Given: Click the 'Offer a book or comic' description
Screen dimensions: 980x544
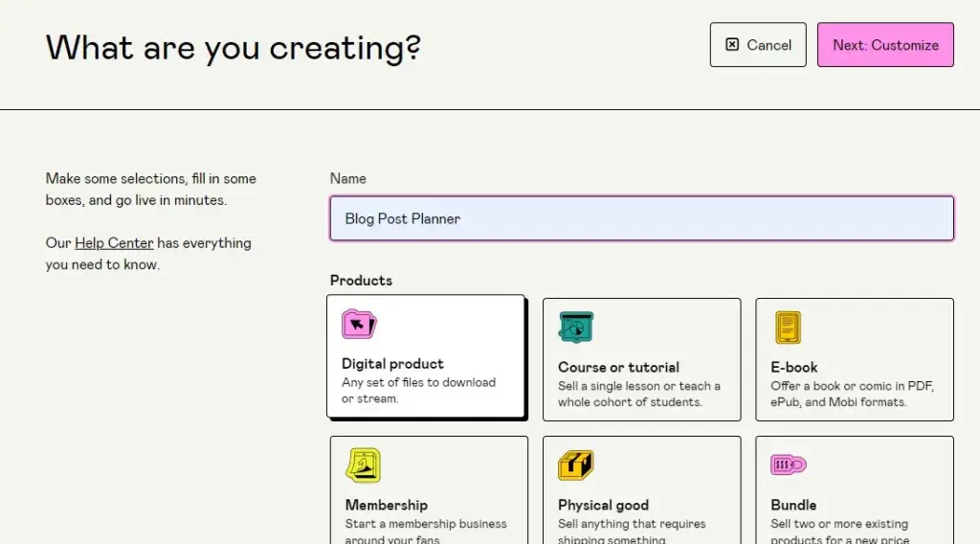Looking at the screenshot, I should pos(852,394).
